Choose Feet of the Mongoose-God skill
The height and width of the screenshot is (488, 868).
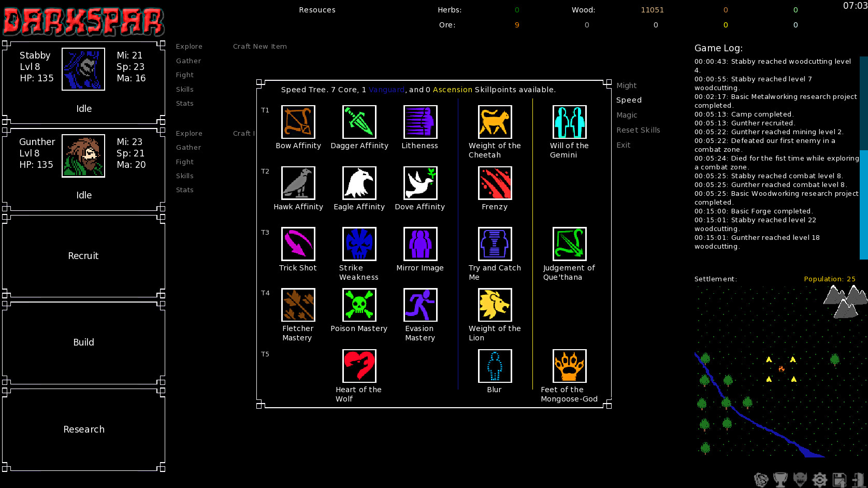click(569, 366)
